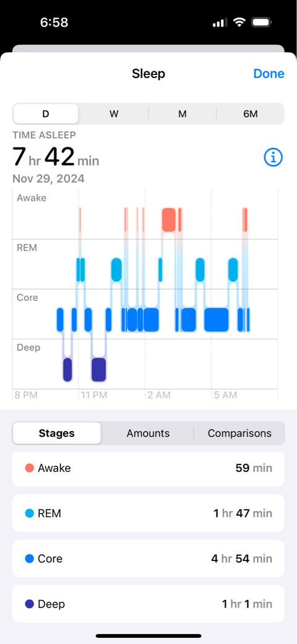297x644 pixels.
Task: Tap the light blue REM stage dot
Action: pos(29,513)
